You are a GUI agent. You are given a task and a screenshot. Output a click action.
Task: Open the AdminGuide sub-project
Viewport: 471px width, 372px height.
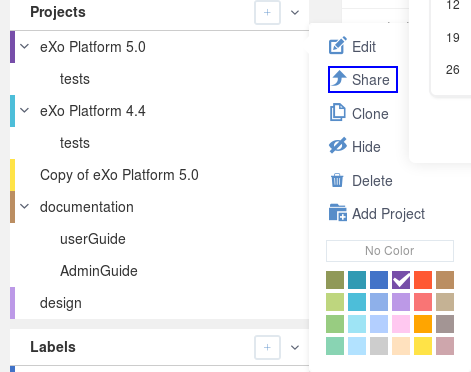[x=99, y=271]
